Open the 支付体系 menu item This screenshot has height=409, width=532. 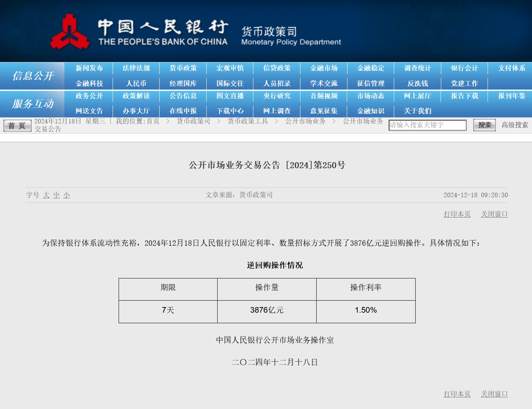click(512, 68)
